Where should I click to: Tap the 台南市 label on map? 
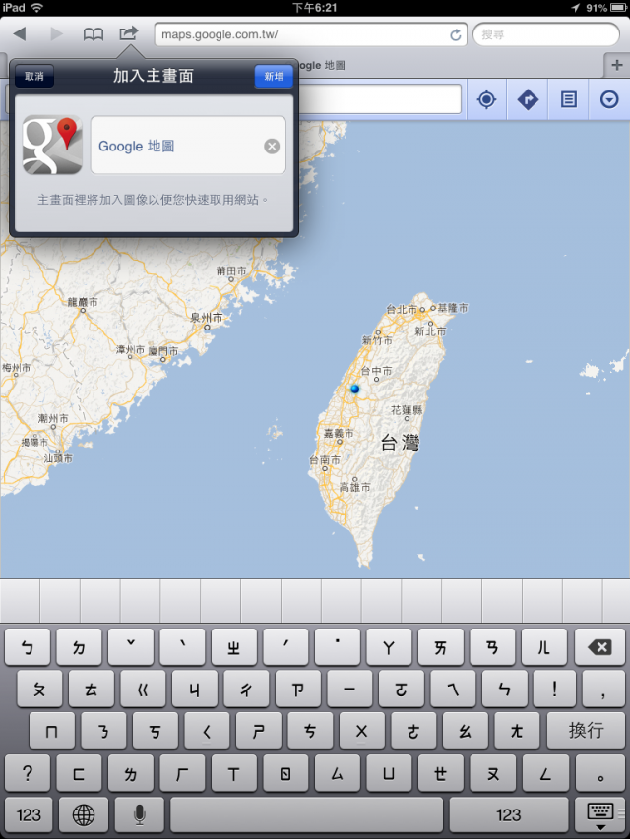coord(325,460)
